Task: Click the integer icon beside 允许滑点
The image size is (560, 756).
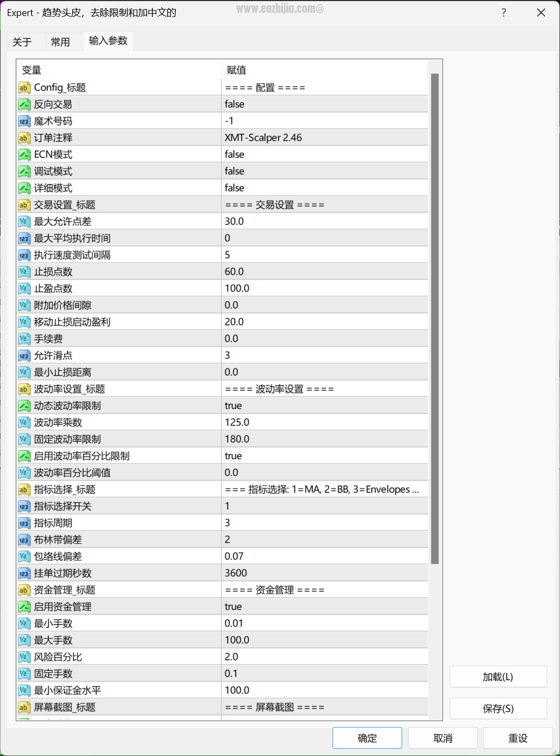Action: pos(24,356)
